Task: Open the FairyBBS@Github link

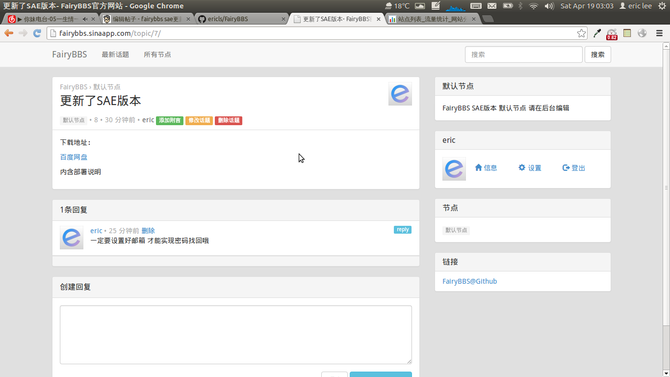Action: click(470, 281)
